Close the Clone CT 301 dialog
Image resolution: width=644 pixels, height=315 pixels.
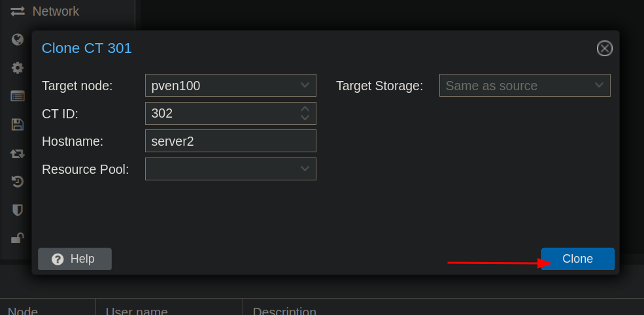pos(605,48)
